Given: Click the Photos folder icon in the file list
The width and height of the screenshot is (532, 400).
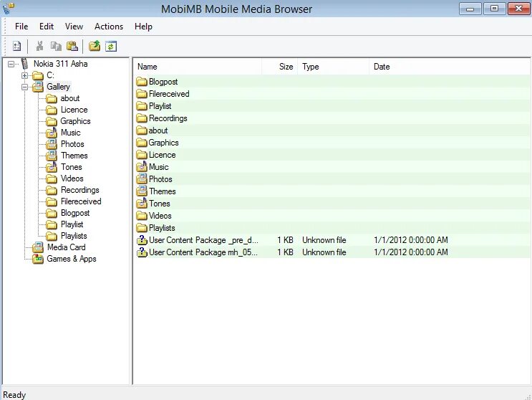Looking at the screenshot, I should pyautogui.click(x=142, y=179).
